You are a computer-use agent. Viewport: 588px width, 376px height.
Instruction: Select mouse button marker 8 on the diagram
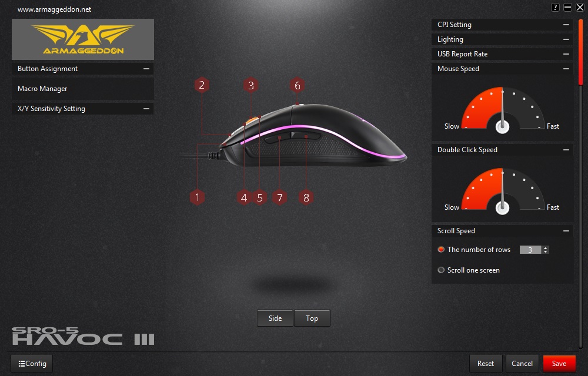click(x=306, y=198)
